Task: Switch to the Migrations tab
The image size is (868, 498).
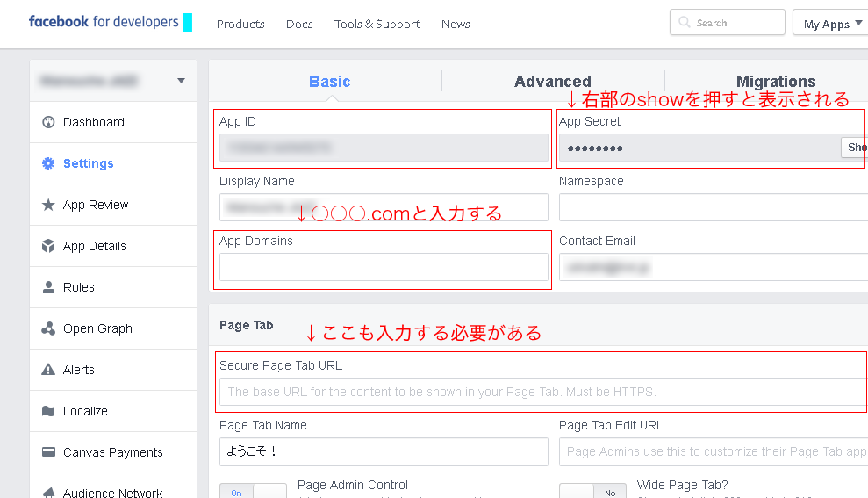Action: [776, 81]
